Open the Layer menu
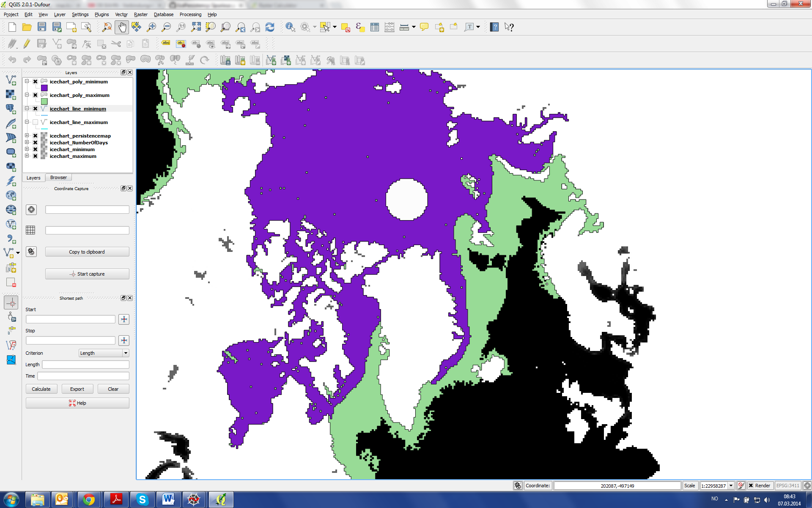Screen dimensions: 812x508 [x=60, y=14]
